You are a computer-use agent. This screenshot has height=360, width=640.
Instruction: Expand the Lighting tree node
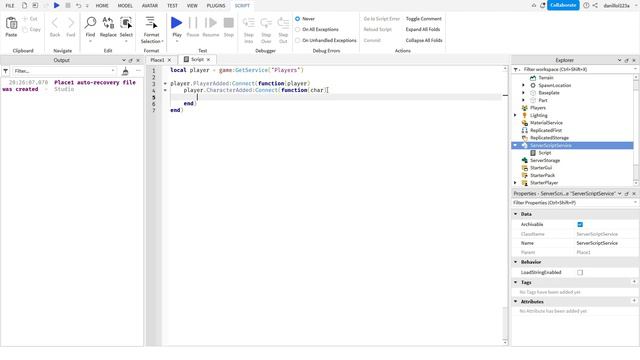pyautogui.click(x=516, y=116)
